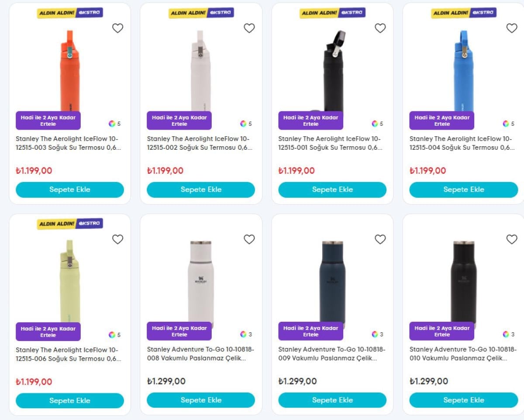This screenshot has width=524, height=420.
Task: Add blue Aerolight 10-12515-004 to cart
Action: point(463,189)
